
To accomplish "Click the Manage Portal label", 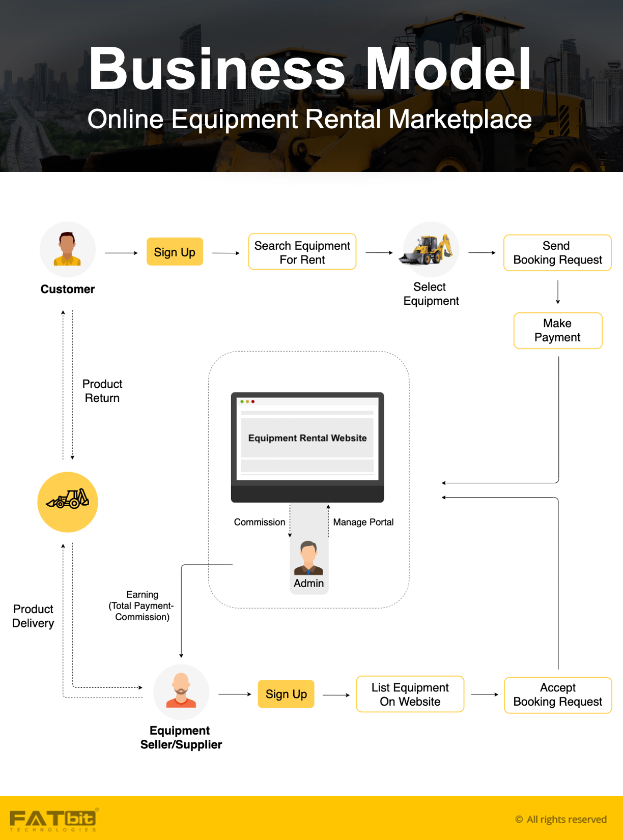I will [363, 522].
